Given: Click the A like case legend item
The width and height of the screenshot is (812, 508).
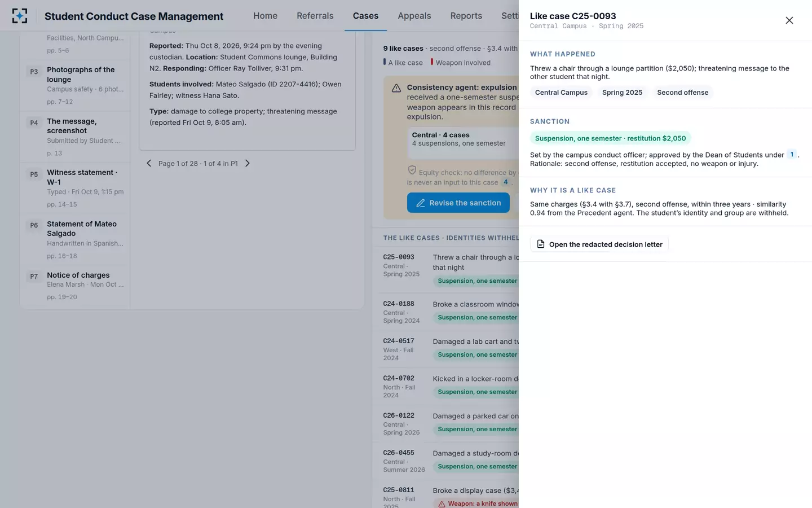Looking at the screenshot, I should (403, 63).
